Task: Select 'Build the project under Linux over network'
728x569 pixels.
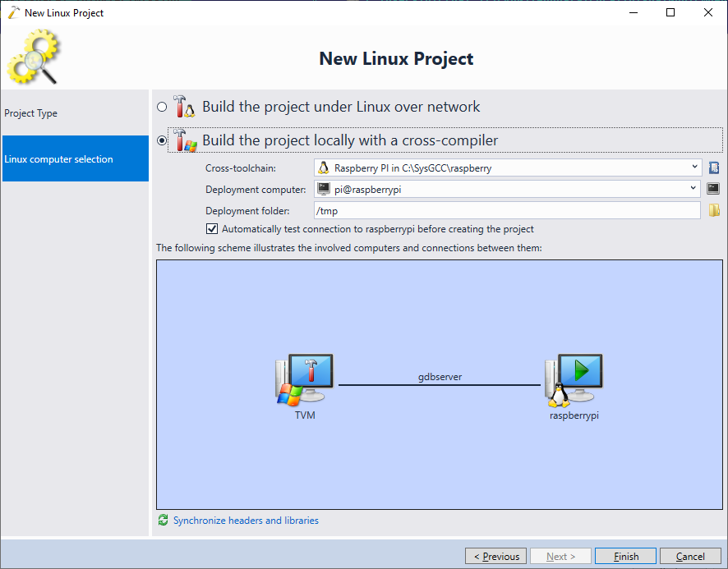Action: [162, 108]
